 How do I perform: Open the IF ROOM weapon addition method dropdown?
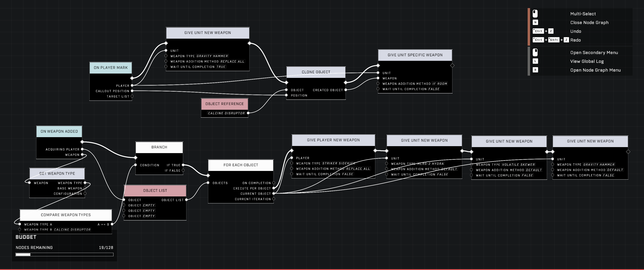click(440, 84)
